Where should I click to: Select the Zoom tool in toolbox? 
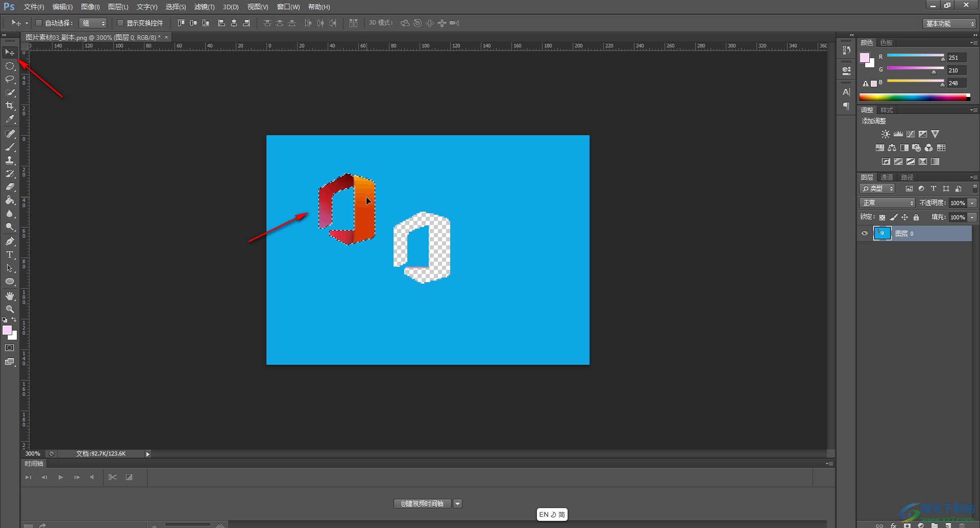(x=10, y=309)
